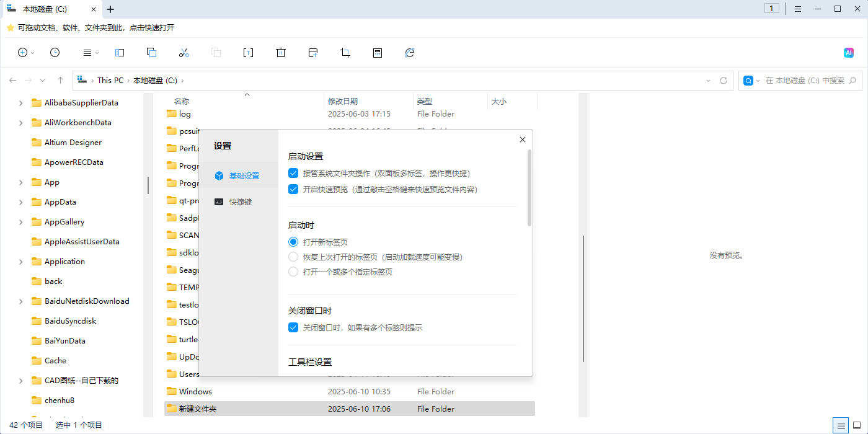Select the 新建文件夹 folder row
This screenshot has width=868, height=434.
(x=349, y=409)
